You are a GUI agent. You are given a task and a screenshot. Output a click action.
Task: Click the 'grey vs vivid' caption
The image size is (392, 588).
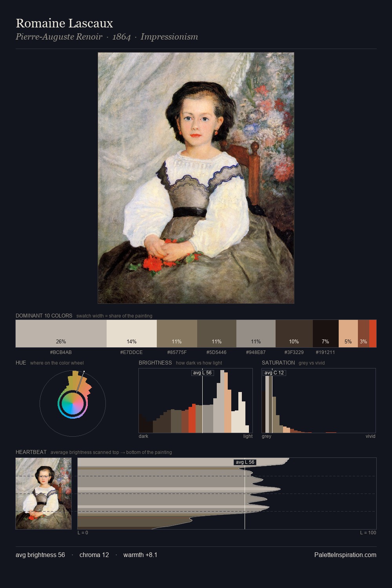click(312, 363)
